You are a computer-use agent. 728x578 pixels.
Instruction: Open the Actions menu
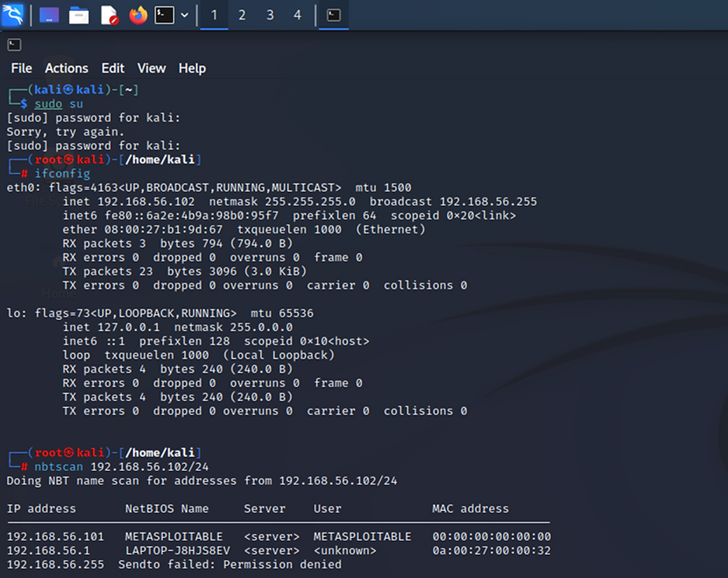[x=66, y=68]
